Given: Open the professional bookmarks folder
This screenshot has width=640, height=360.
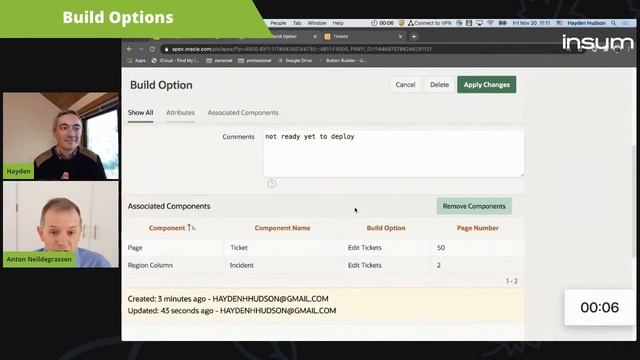Looking at the screenshot, I should tap(255, 60).
